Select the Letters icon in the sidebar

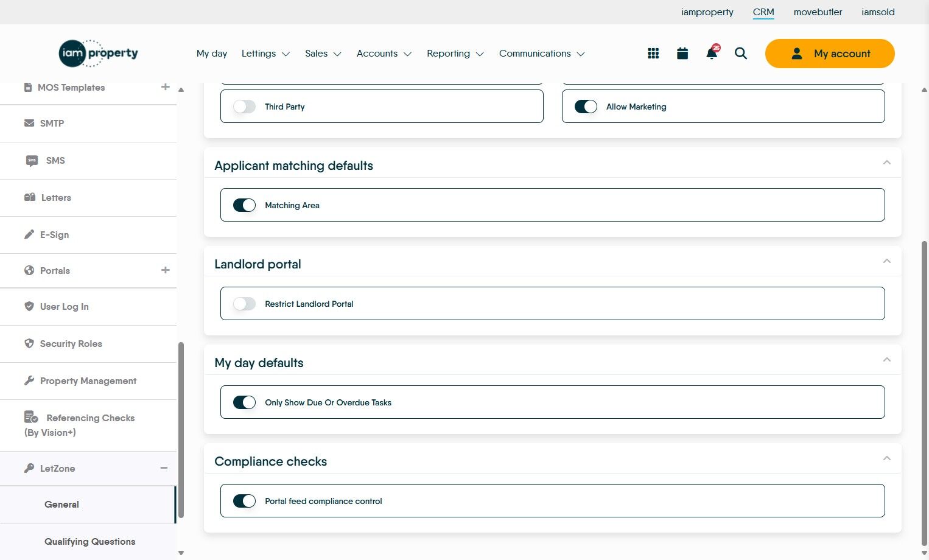[x=29, y=197]
